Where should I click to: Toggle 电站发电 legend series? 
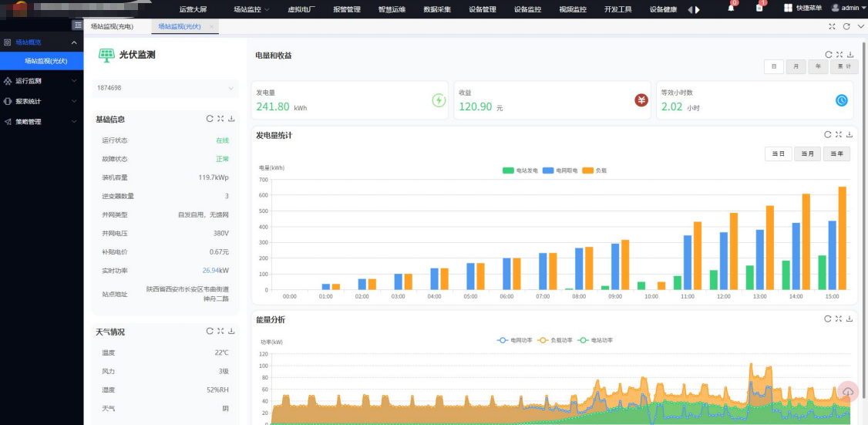click(520, 170)
